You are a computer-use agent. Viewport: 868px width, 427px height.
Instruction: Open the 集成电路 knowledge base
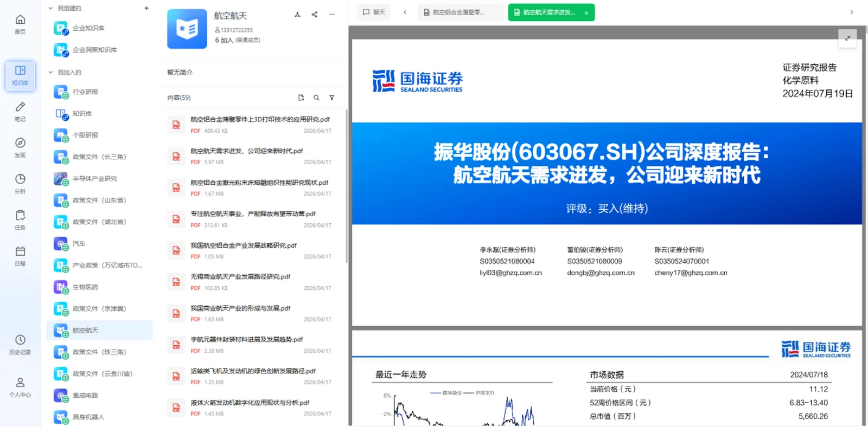[99, 396]
